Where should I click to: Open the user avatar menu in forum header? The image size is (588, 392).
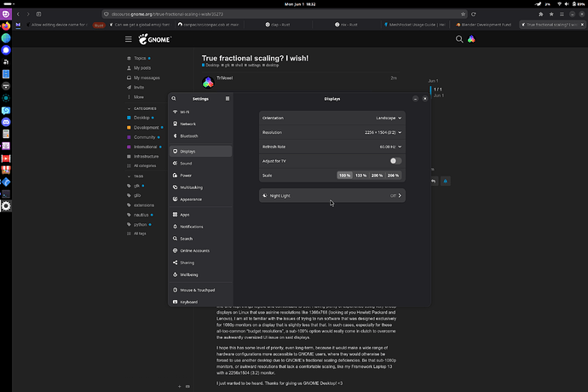(471, 39)
